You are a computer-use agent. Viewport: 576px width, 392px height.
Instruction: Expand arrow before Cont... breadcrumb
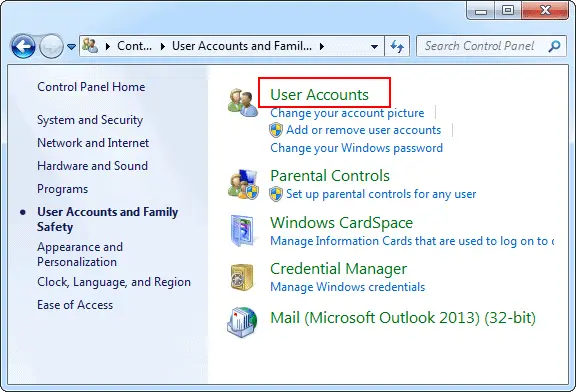point(108,46)
